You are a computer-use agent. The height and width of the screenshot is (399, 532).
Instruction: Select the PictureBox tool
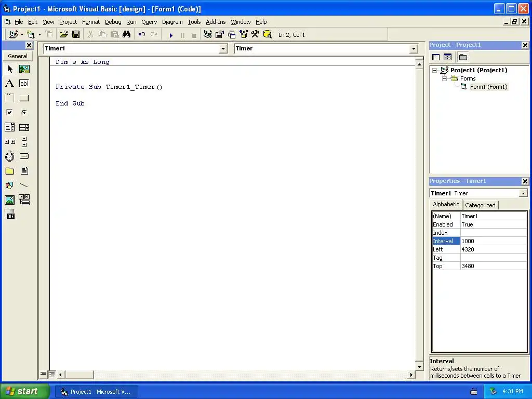click(24, 69)
